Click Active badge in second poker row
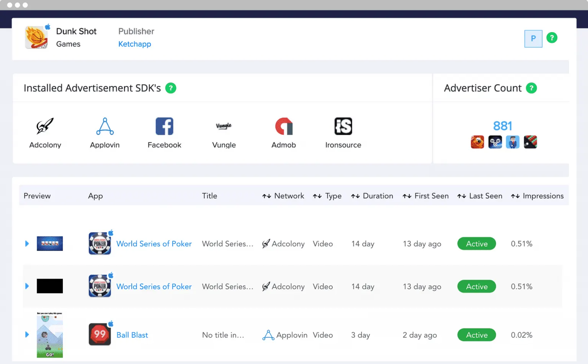The image size is (588, 364). coord(477,286)
